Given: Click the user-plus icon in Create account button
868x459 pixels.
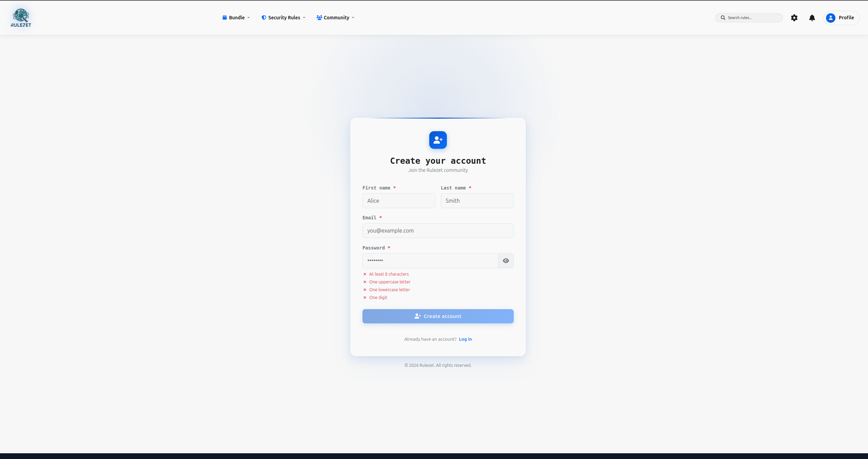Looking at the screenshot, I should point(418,316).
